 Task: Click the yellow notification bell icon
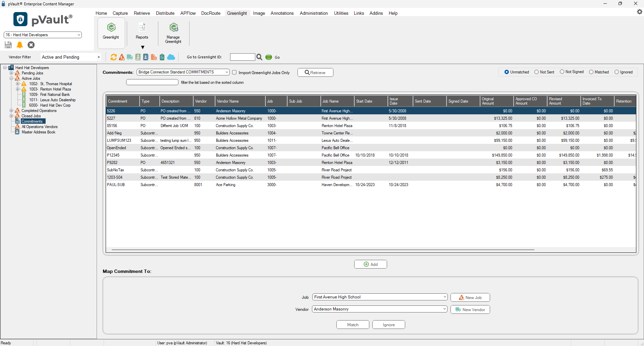pyautogui.click(x=20, y=45)
